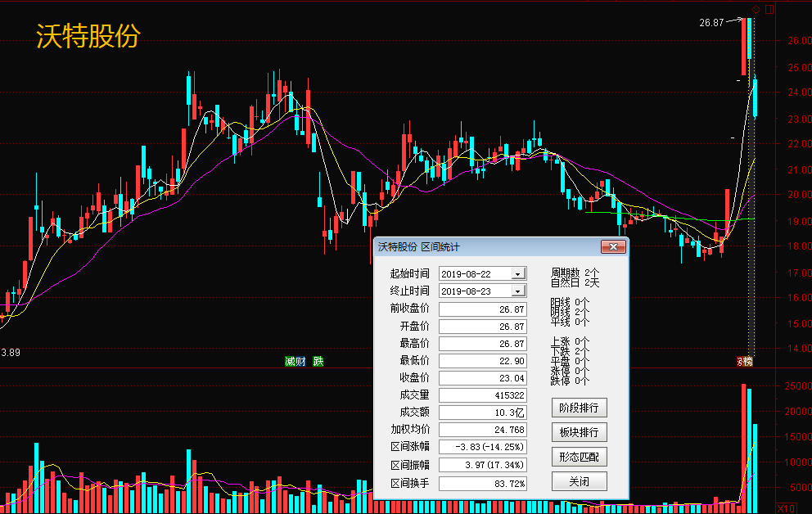Click the 26.00 price axis label
The image size is (812, 514).
[x=799, y=41]
